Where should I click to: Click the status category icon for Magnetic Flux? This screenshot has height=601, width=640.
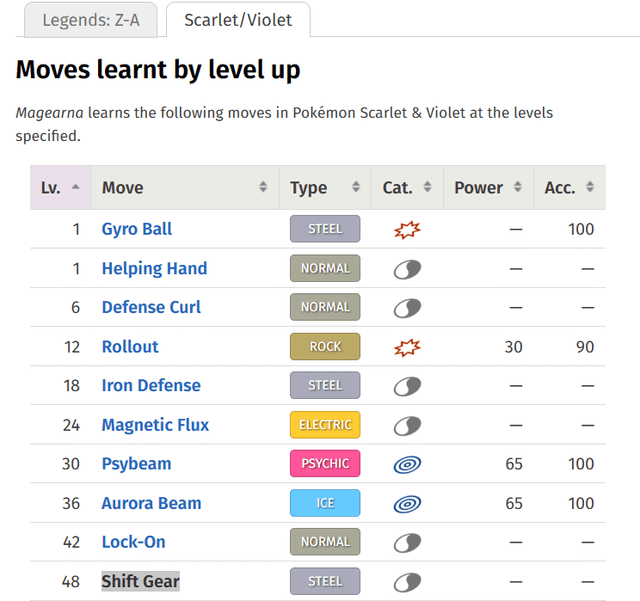point(407,425)
